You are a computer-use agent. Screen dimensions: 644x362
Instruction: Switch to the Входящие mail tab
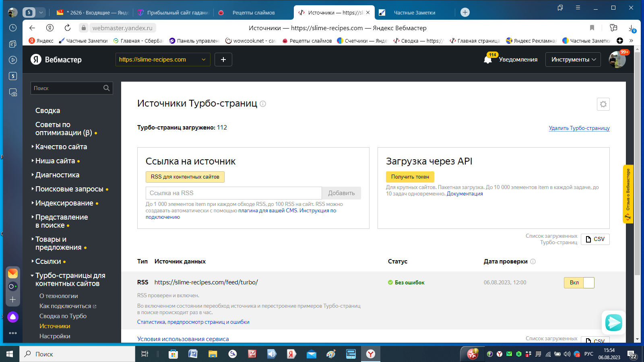coord(93,12)
